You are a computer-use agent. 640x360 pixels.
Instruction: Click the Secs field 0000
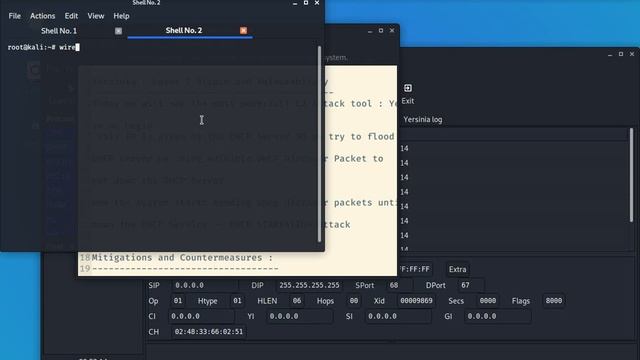coord(488,301)
